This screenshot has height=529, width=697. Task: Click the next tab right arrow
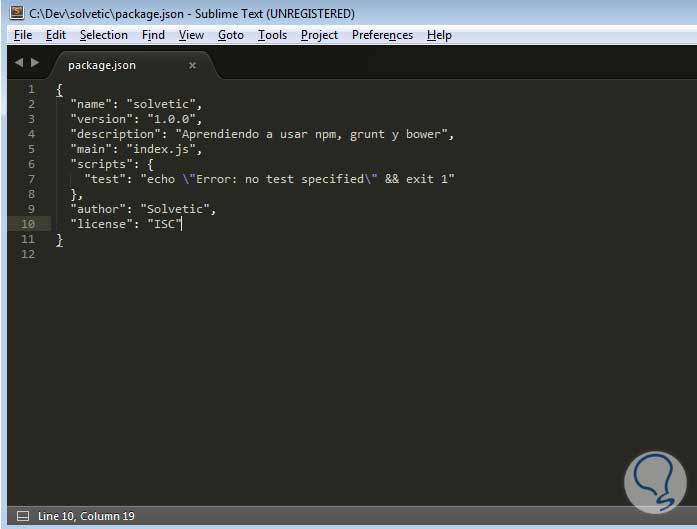point(35,63)
